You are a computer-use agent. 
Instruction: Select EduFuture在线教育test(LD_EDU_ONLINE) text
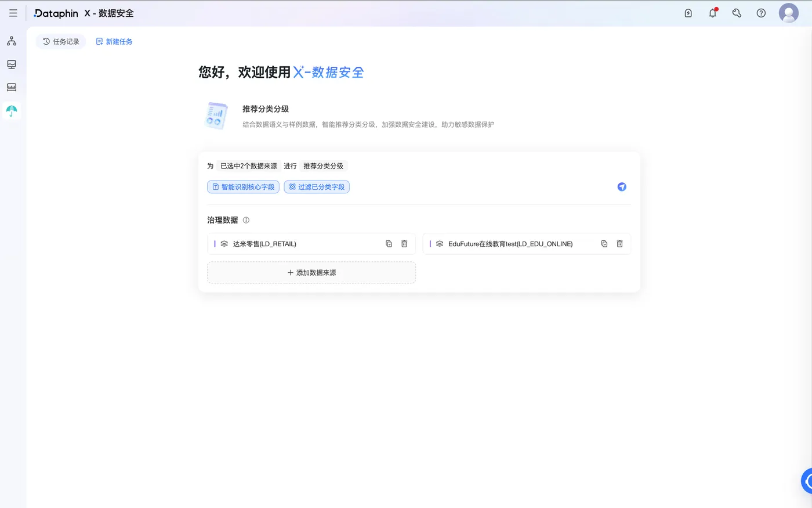pyautogui.click(x=510, y=244)
